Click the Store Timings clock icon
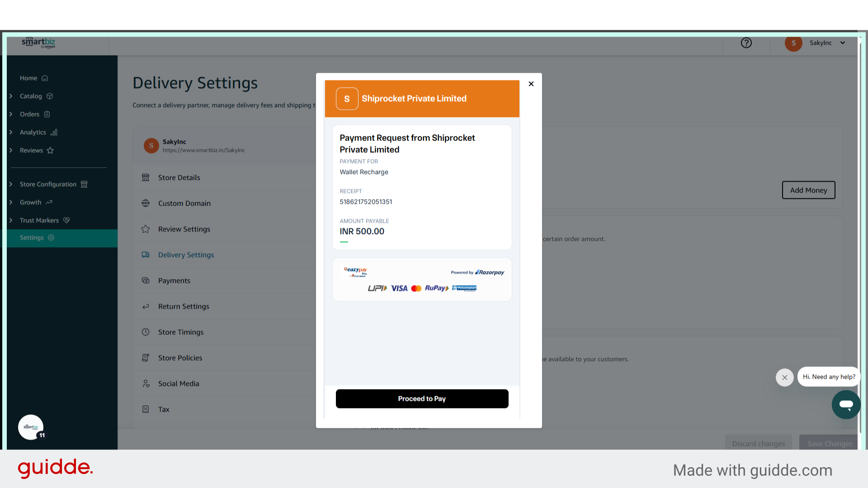 pyautogui.click(x=146, y=332)
